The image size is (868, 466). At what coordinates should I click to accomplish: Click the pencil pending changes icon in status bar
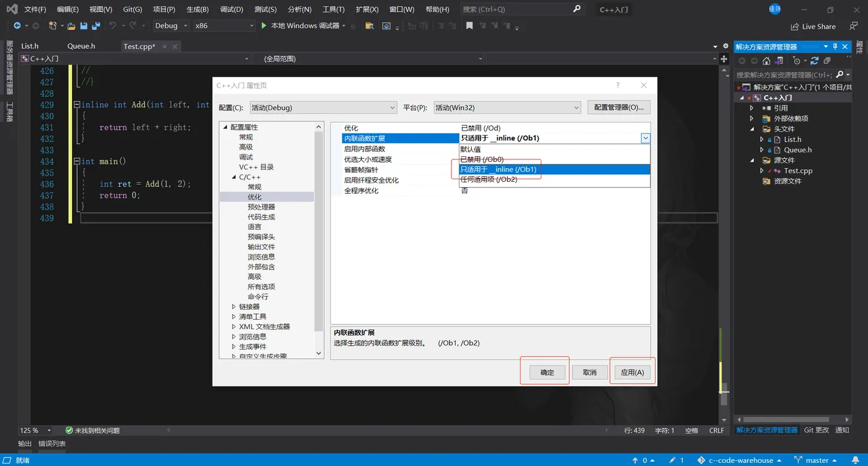pyautogui.click(x=672, y=460)
